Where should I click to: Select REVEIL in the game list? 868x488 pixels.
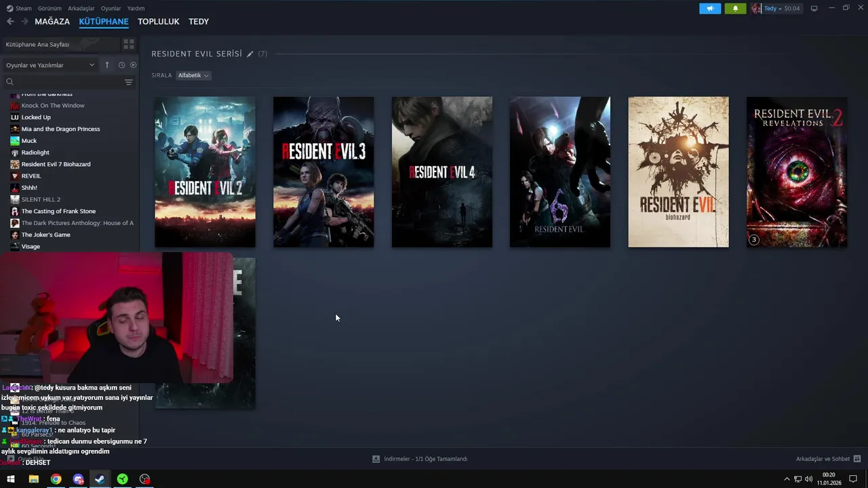pyautogui.click(x=31, y=176)
